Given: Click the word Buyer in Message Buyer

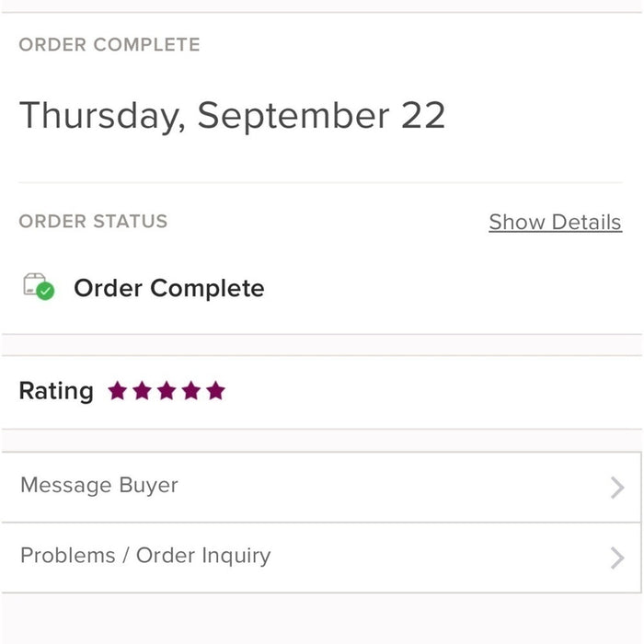Looking at the screenshot, I should [149, 486].
